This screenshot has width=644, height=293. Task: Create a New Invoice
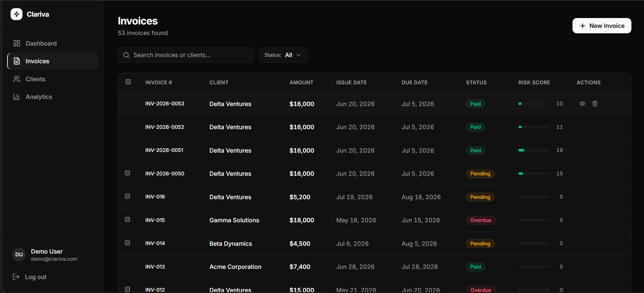point(602,26)
